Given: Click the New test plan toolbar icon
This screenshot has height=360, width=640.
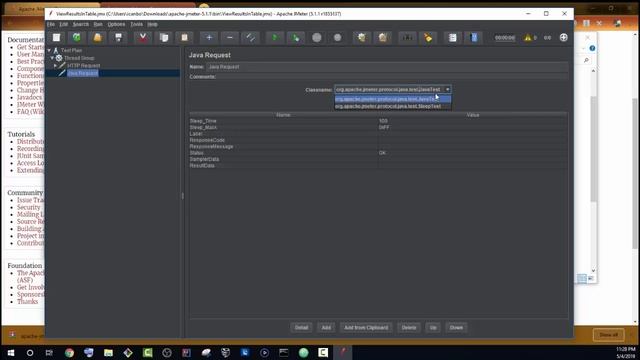Looking at the screenshot, I should click(56, 38).
